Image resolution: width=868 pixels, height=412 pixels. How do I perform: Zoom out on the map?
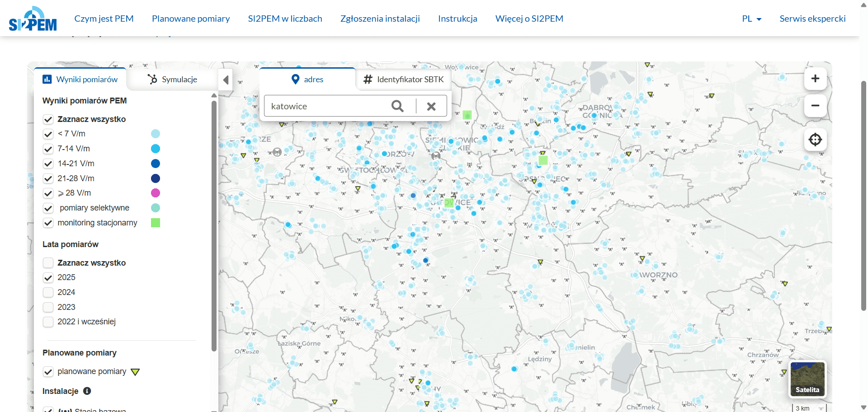(x=815, y=106)
